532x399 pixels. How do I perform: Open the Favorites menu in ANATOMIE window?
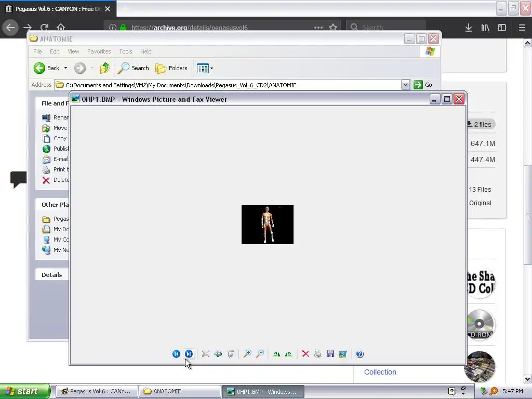[x=99, y=51]
